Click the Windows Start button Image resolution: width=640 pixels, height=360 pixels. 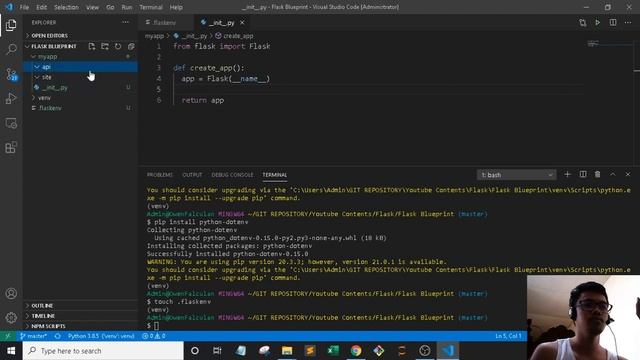(11, 351)
